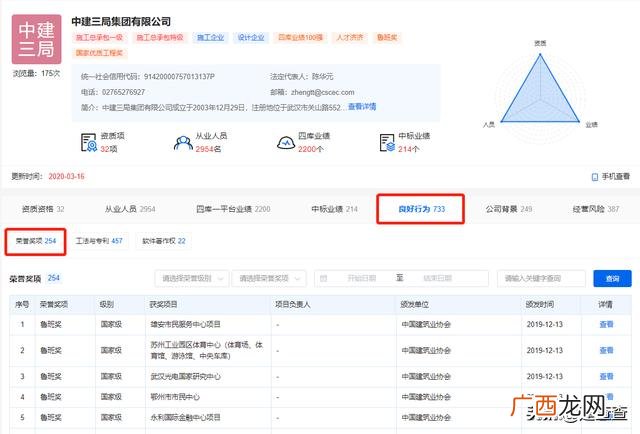Click the company name 中建三局集团有限公司

coord(121,22)
